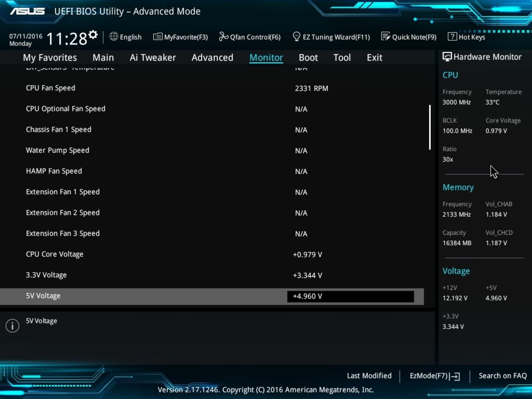Click the 16384 MB capacity value
Image resolution: width=532 pixels, height=399 pixels.
coord(457,243)
